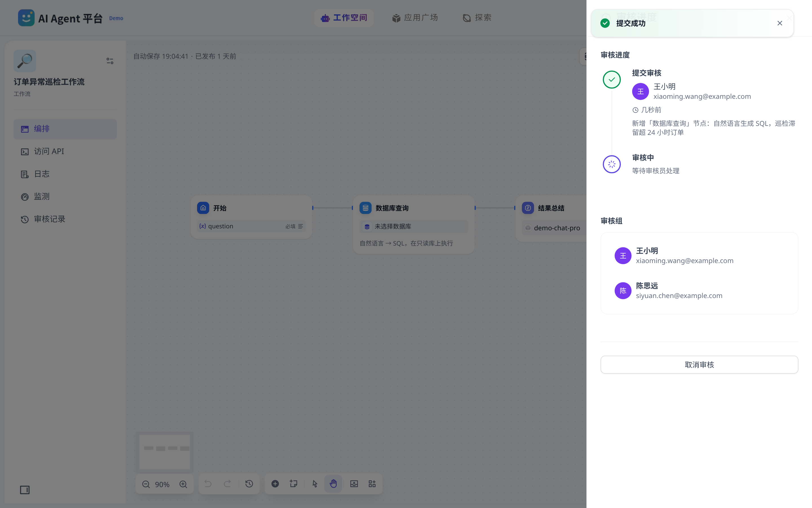Click reviewer 陈思远 in 审核组
This screenshot has height=508, width=812.
699,291
